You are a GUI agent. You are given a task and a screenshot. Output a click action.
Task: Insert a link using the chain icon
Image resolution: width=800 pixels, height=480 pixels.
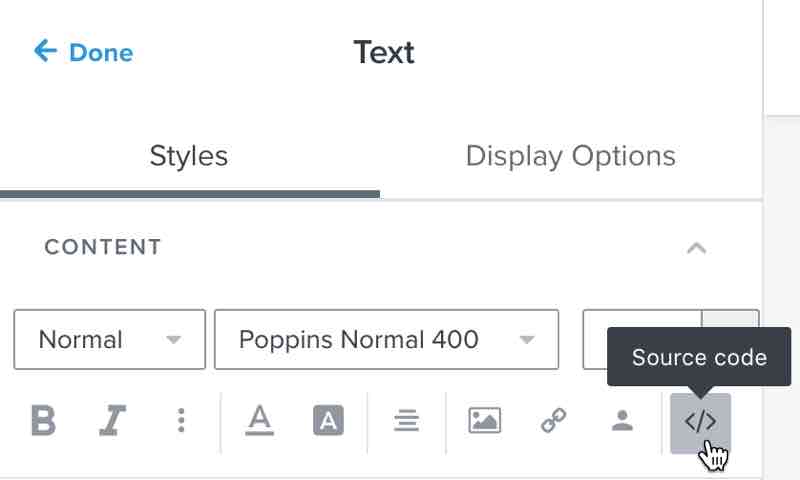point(554,421)
